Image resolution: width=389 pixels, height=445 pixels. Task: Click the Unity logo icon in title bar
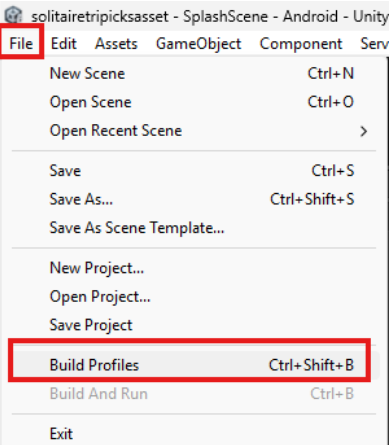click(13, 15)
